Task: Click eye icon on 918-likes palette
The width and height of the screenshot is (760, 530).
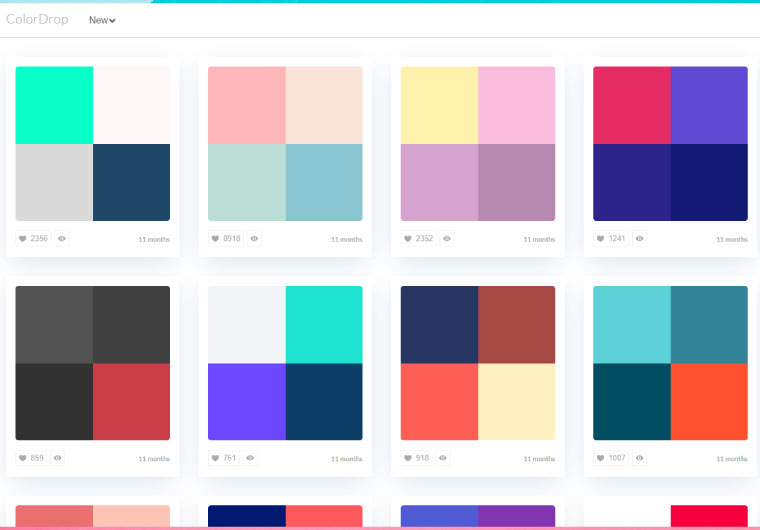Action: [x=443, y=458]
